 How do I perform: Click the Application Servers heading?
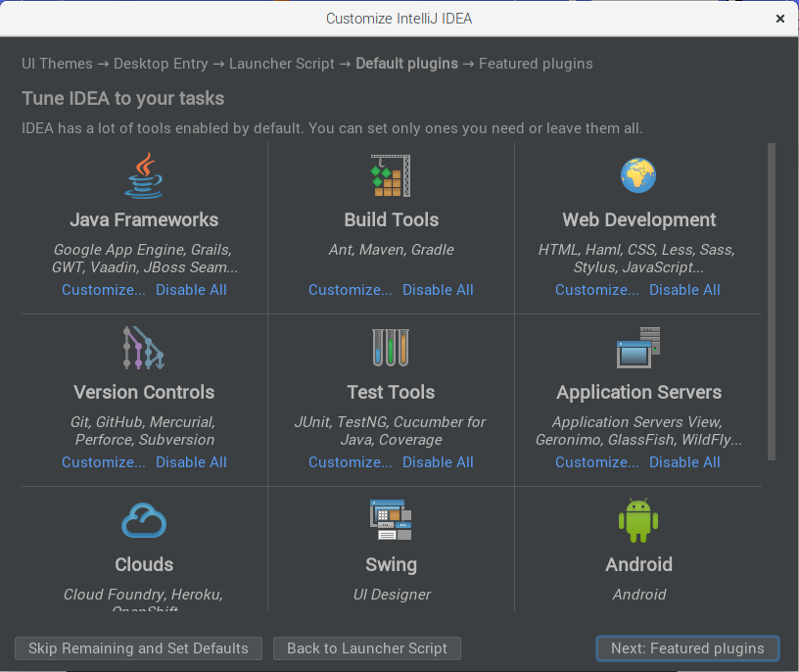[x=638, y=392]
